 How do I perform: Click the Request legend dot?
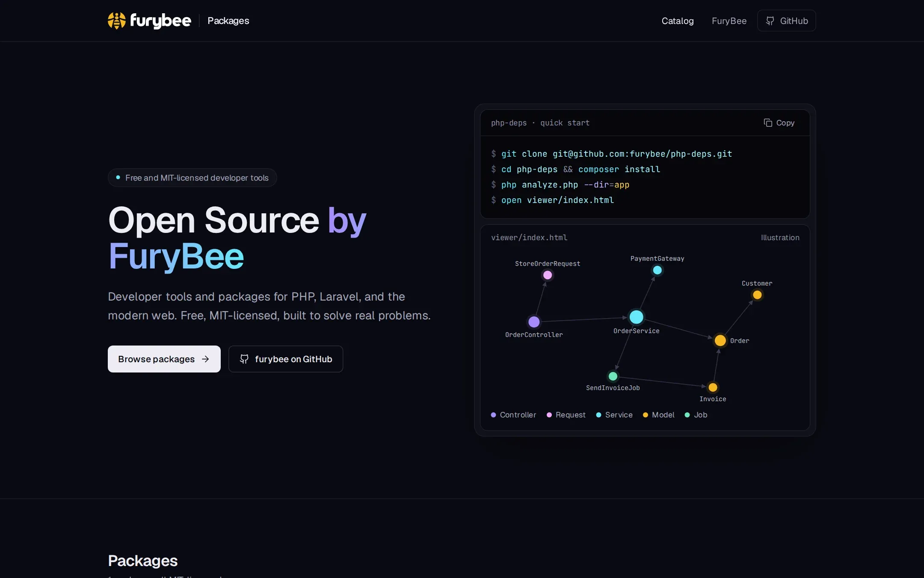point(549,415)
